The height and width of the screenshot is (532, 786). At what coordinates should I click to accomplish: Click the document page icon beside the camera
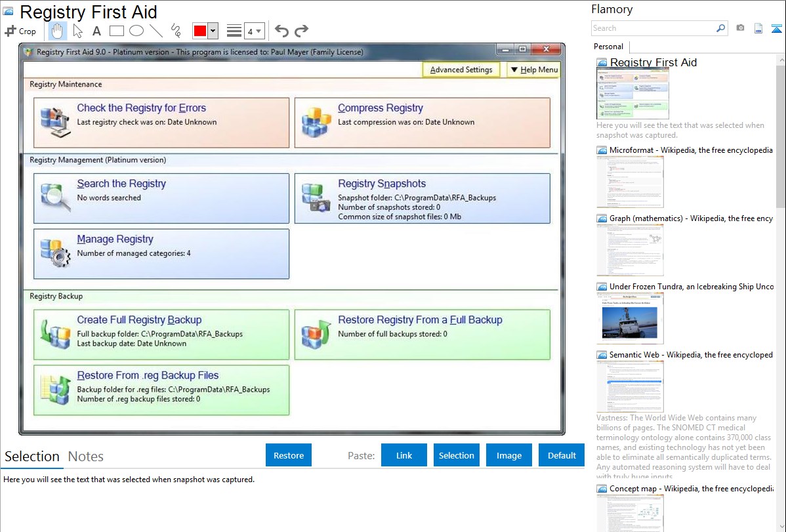pos(758,28)
